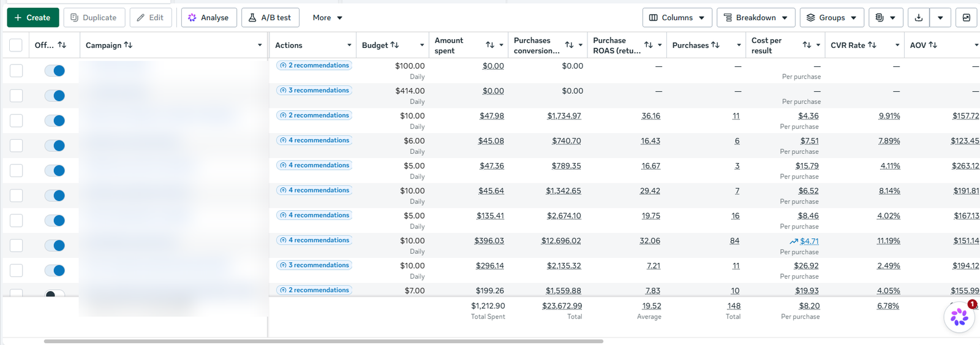Sort by Purchases conversion value arrows
Image resolution: width=980 pixels, height=345 pixels.
[x=569, y=45]
